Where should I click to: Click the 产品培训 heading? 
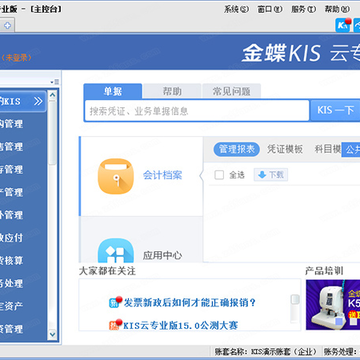click(x=324, y=271)
